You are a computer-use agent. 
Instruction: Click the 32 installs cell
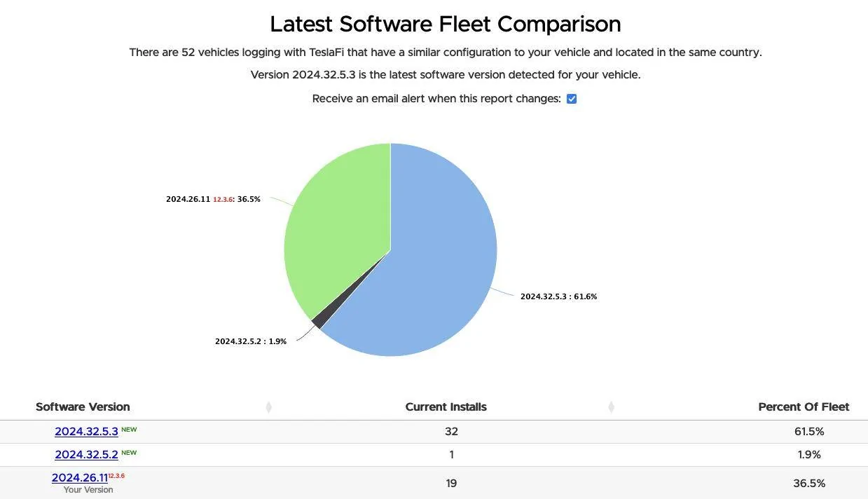(451, 432)
